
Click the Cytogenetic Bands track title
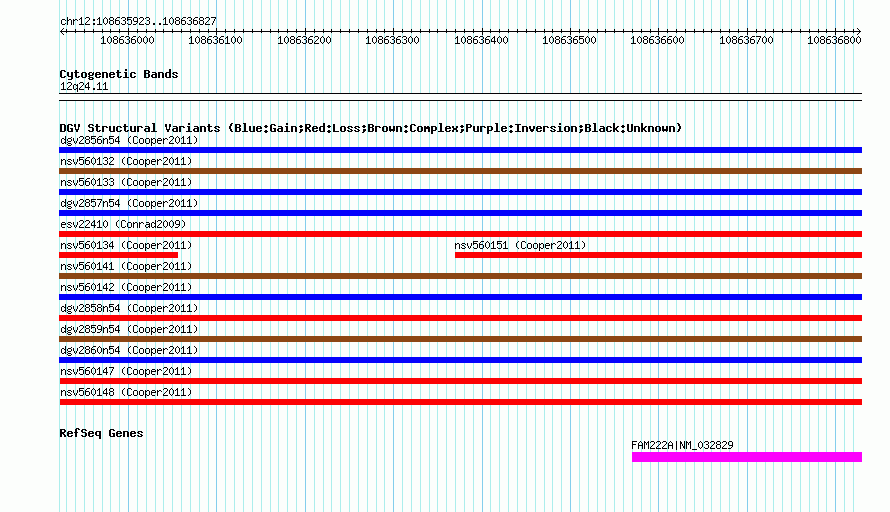click(119, 74)
